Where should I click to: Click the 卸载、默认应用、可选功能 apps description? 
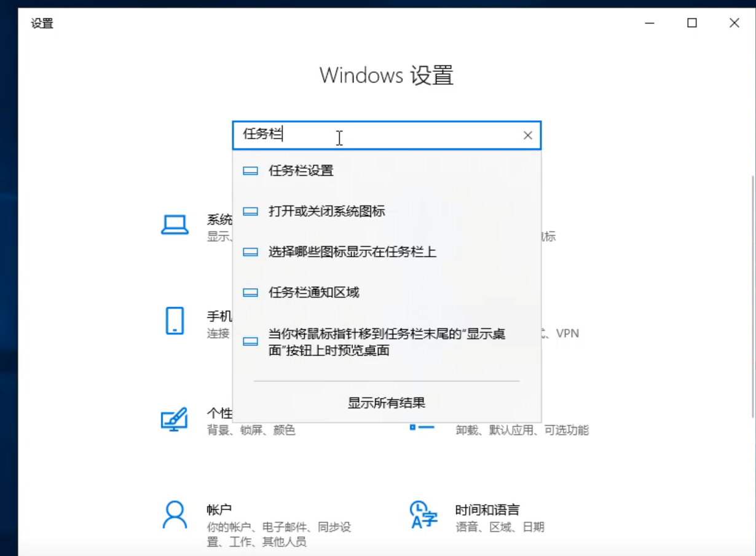[522, 431]
